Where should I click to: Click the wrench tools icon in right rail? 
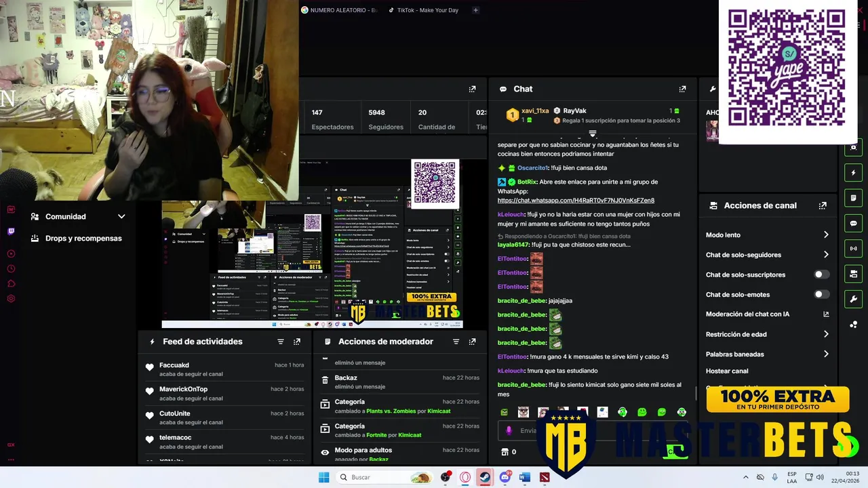853,299
